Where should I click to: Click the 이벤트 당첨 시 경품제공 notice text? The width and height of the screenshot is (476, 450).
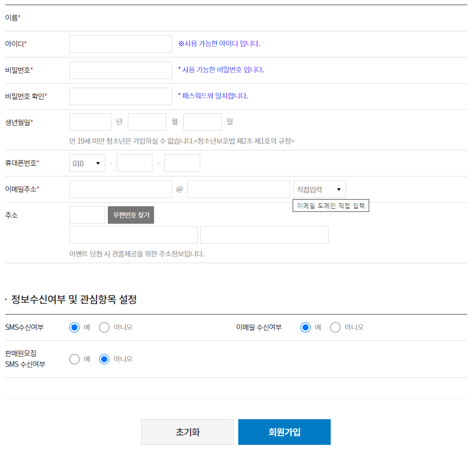pos(137,254)
